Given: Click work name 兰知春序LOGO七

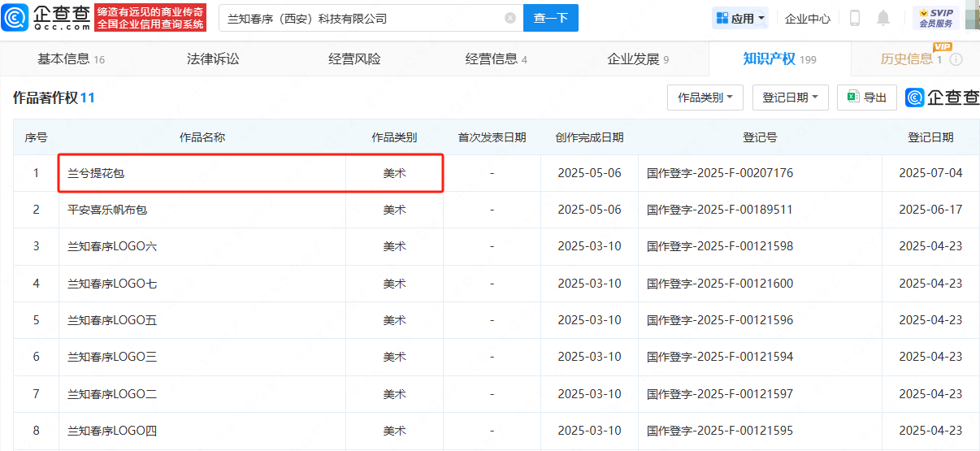Looking at the screenshot, I should click(x=112, y=284).
